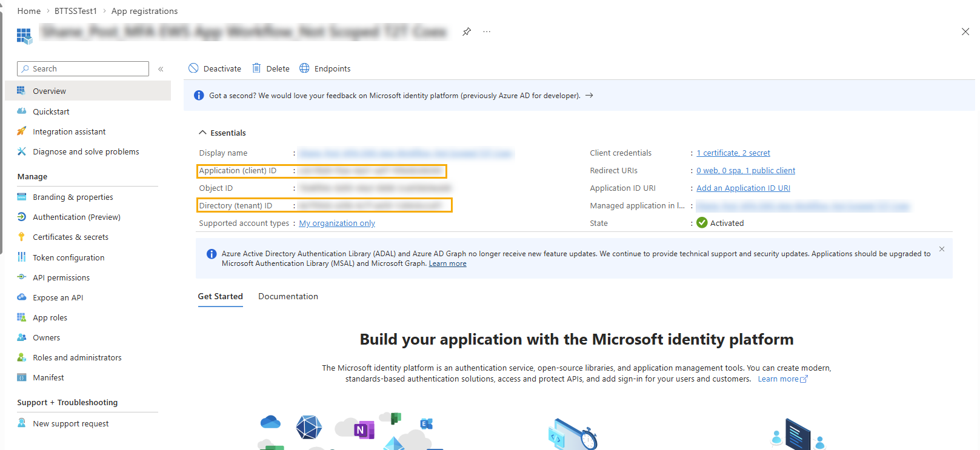Open Roles and administrators
Image resolution: width=980 pixels, height=450 pixels.
(77, 357)
